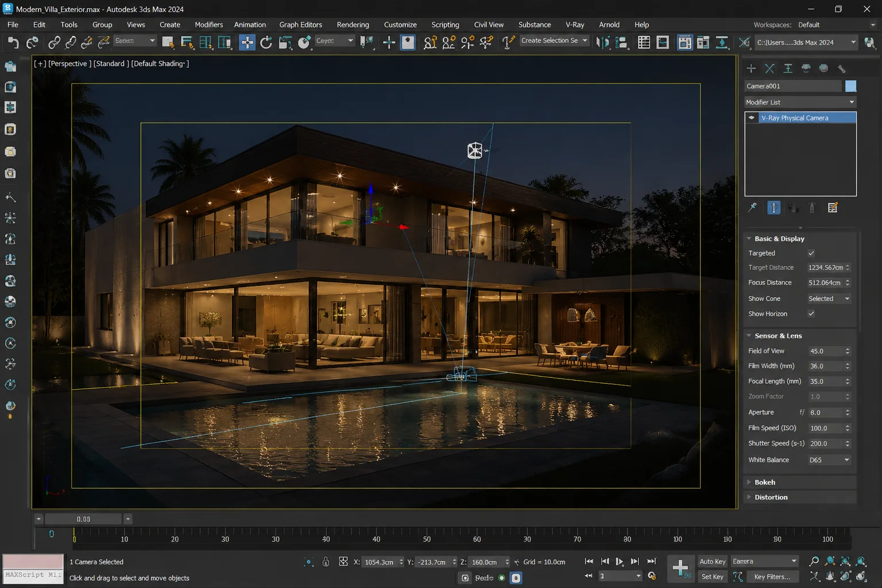The width and height of the screenshot is (882, 588).
Task: Open the Display panel icon
Action: [x=824, y=68]
